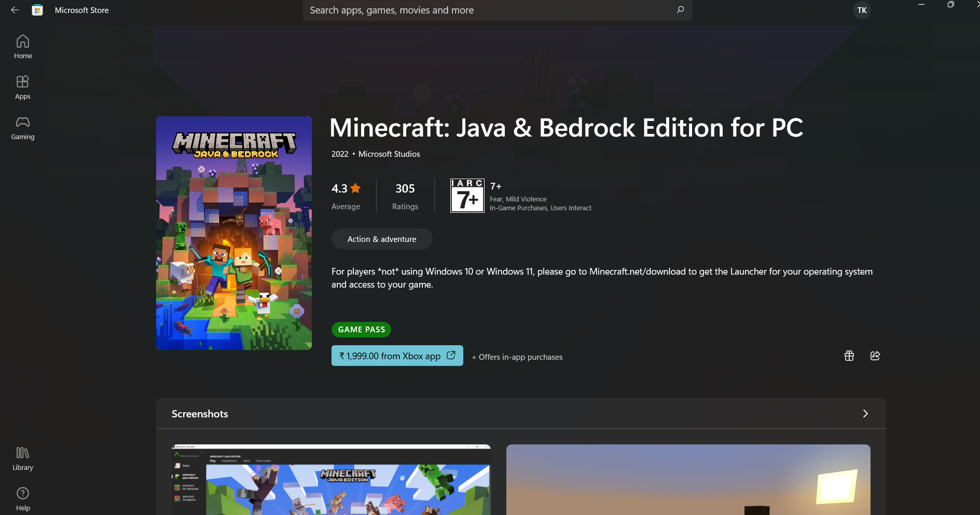Open the Home section in sidebar
The height and width of the screenshot is (515, 980).
(23, 47)
